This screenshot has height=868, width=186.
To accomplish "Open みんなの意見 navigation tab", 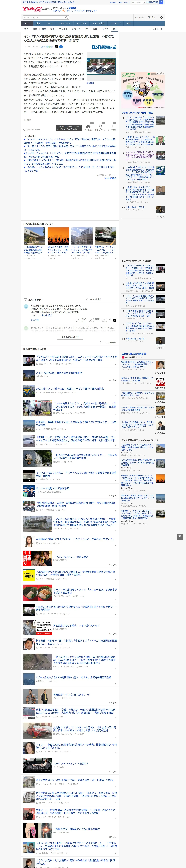I will (x=98, y=24).
